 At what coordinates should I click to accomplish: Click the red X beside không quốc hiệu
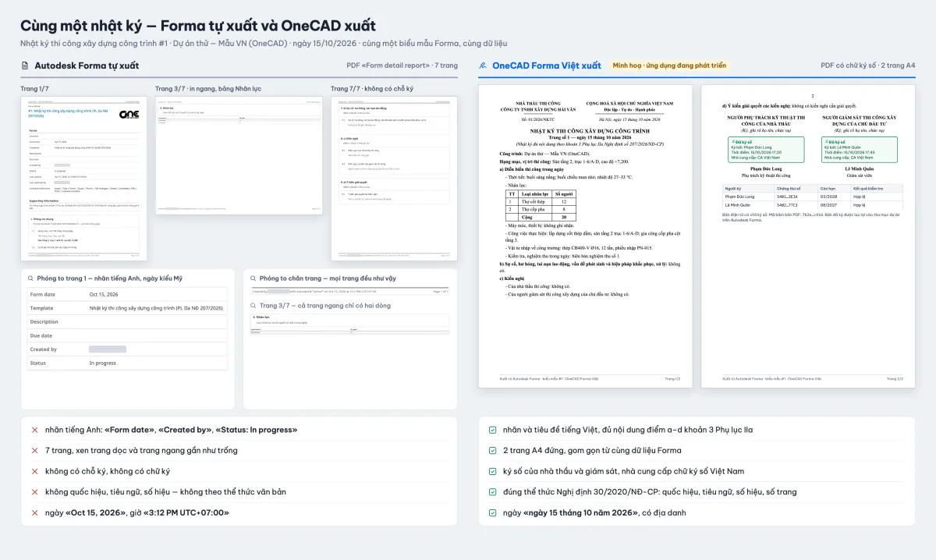34,492
